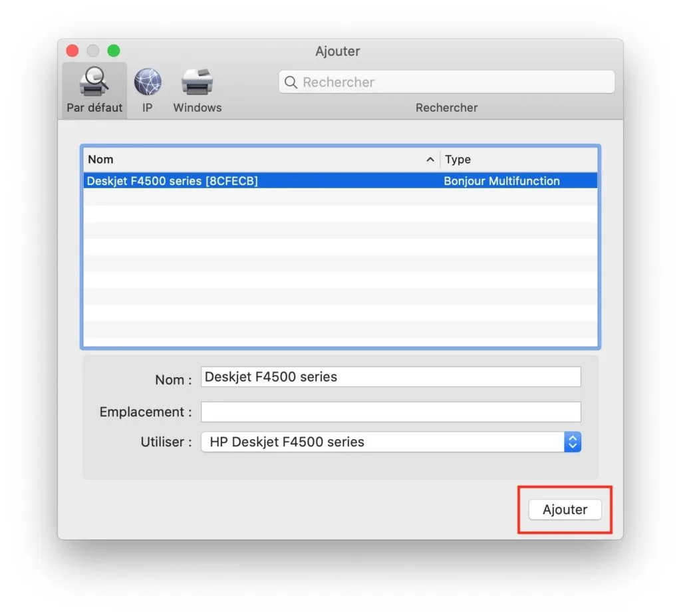Open the Utiliser driver dropdown
Viewport: 681px width, 616px height.
click(x=390, y=442)
